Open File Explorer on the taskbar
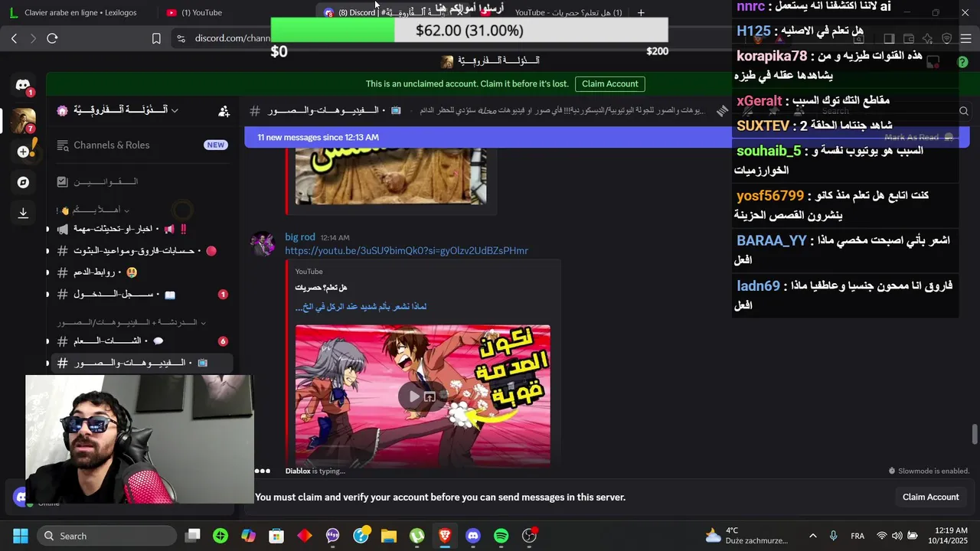 click(x=389, y=536)
